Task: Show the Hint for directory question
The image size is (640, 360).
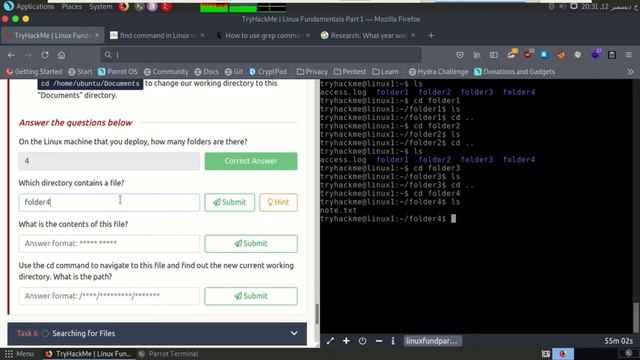Action: [278, 202]
